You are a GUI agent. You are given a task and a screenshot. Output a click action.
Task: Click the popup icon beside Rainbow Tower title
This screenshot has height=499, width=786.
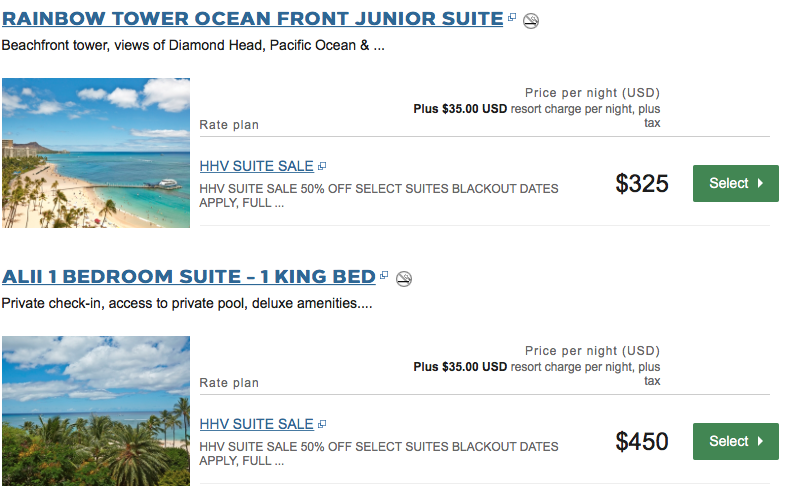pyautogui.click(x=512, y=18)
